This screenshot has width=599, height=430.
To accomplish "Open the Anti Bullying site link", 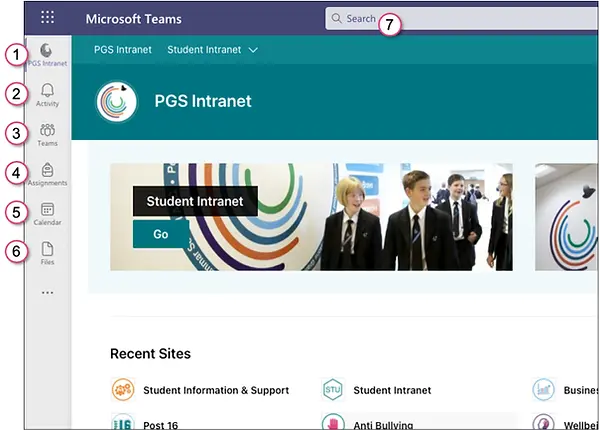I will point(383,425).
